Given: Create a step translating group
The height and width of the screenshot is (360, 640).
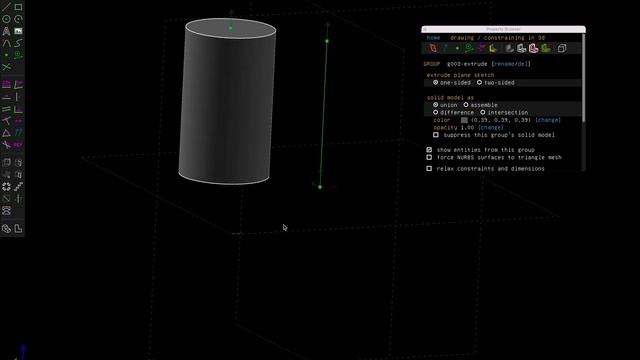Looking at the screenshot, I should pos(18,187).
